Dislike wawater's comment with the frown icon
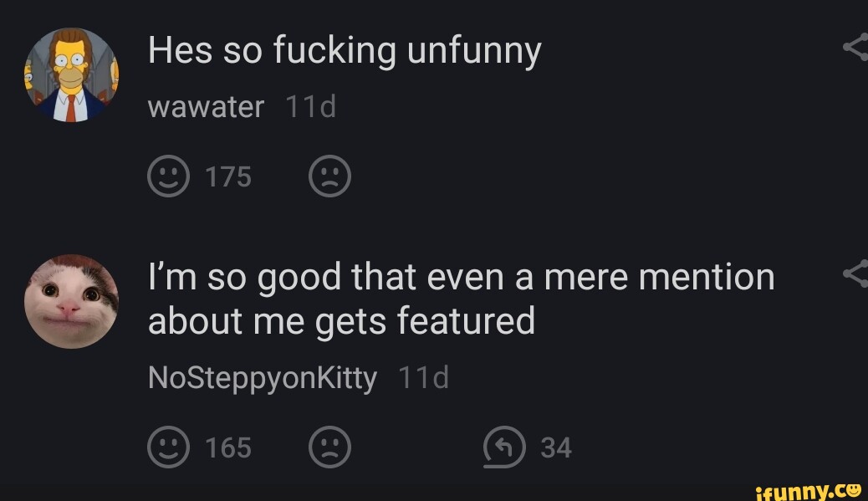Screen dimensions: 868x501 point(329,176)
